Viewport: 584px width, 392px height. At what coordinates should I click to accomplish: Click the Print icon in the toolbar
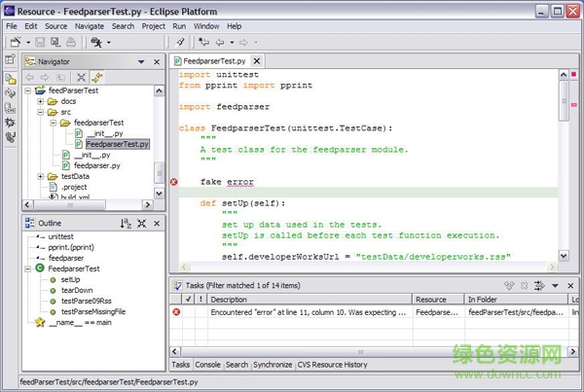[72, 43]
